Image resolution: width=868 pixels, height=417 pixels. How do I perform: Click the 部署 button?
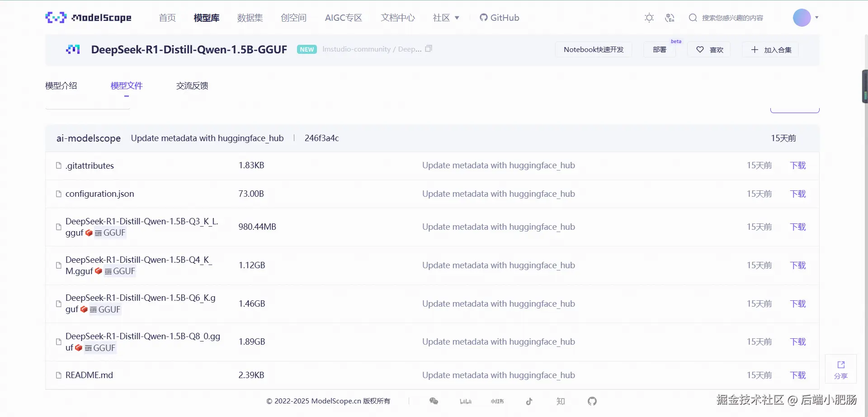click(x=660, y=50)
